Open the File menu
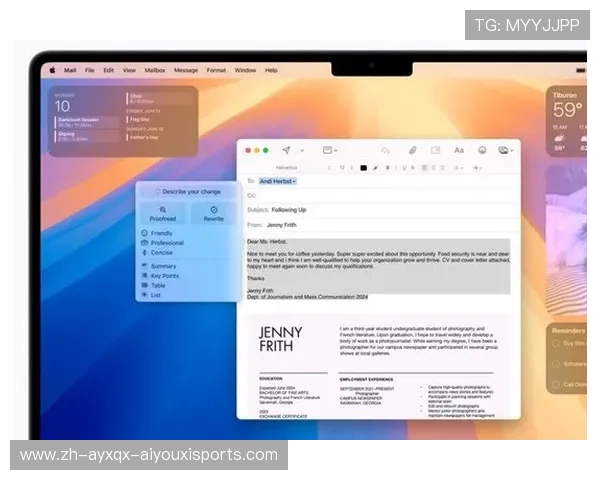Image resolution: width=600 pixels, height=480 pixels. click(x=90, y=70)
